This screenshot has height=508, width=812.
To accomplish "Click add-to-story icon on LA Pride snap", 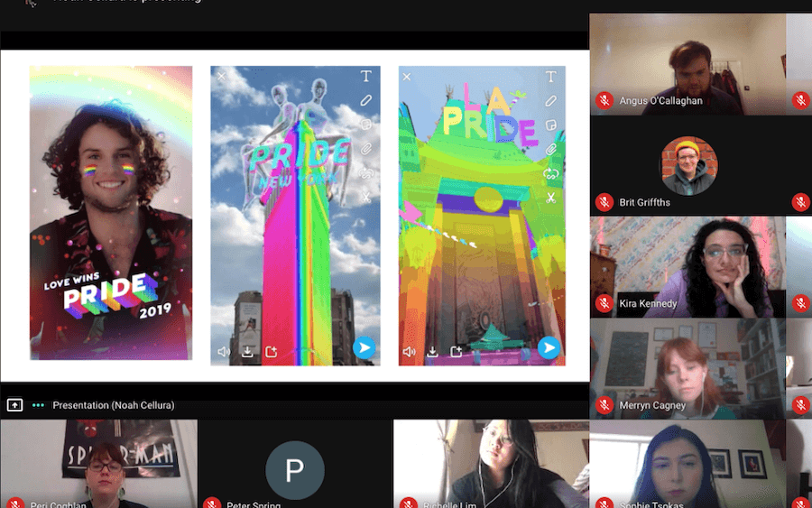I will click(457, 352).
